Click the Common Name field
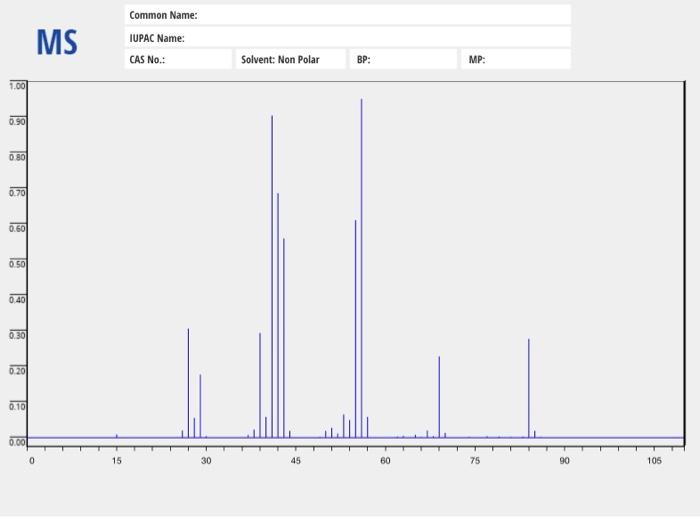The image size is (700, 517). pyautogui.click(x=347, y=15)
